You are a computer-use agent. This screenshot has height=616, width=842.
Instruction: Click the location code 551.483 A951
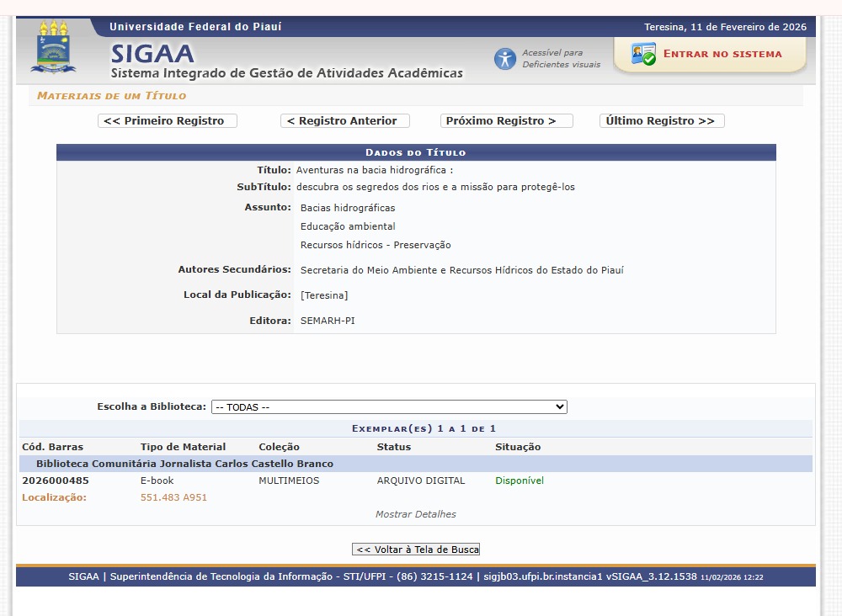tap(173, 497)
